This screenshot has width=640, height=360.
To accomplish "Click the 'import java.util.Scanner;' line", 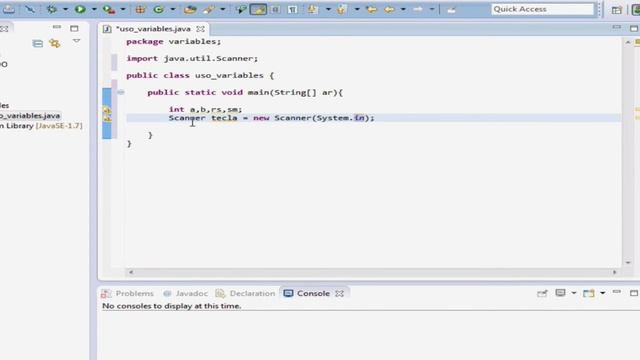I will pos(192,58).
